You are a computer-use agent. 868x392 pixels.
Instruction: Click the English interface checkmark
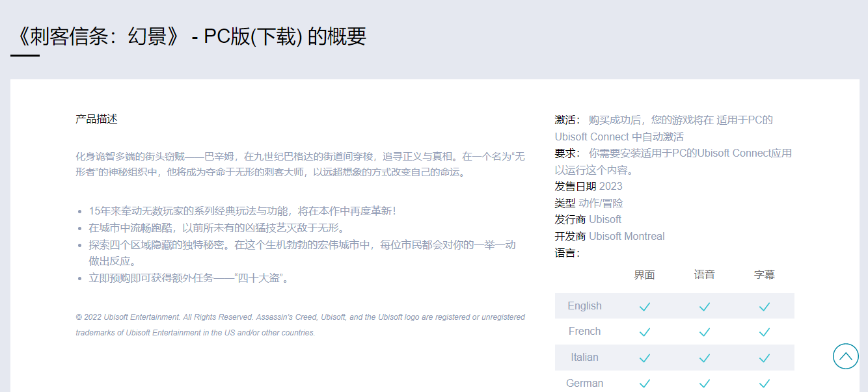644,306
